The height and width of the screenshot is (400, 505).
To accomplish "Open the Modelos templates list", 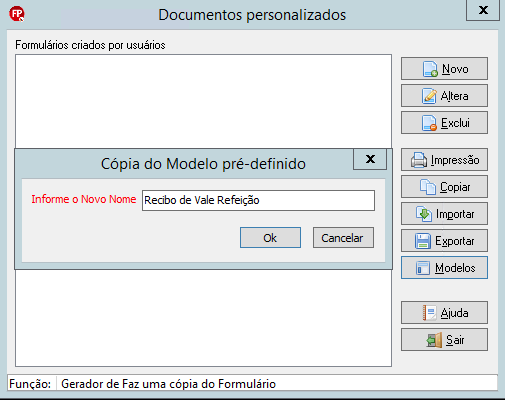I will click(444, 268).
